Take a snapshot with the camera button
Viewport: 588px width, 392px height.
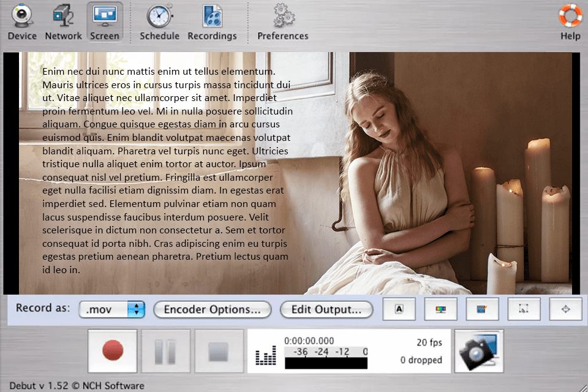pos(479,351)
